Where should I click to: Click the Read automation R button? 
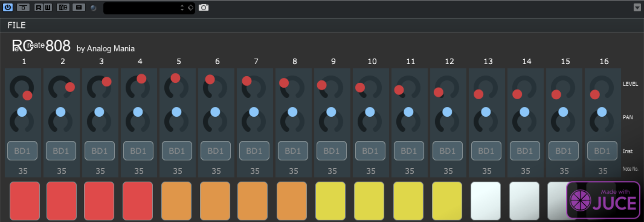[38, 7]
